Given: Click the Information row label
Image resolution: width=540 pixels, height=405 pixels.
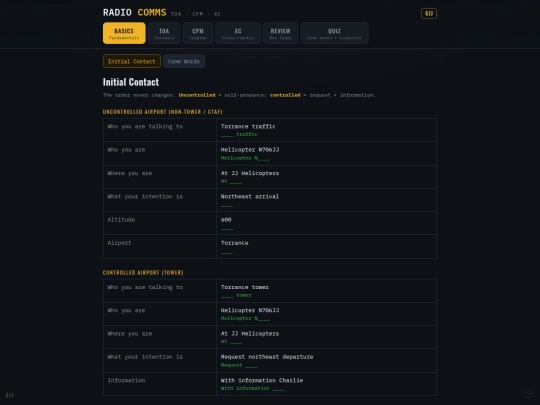Looking at the screenshot, I should (126, 381).
